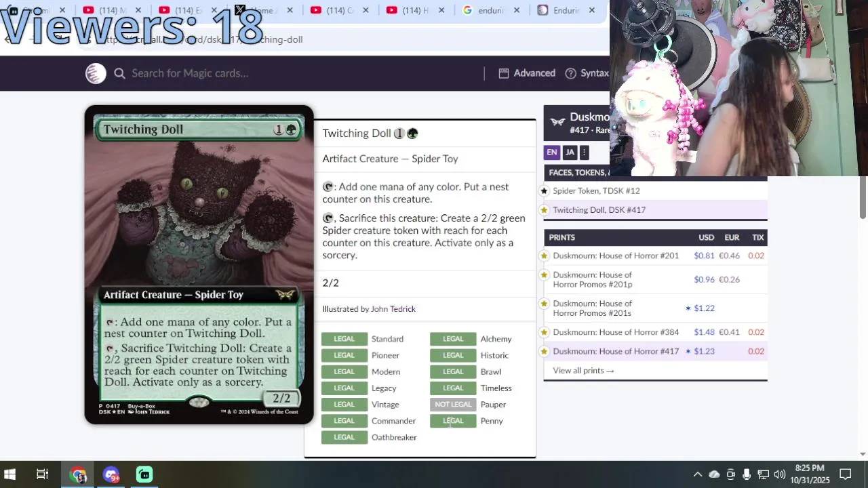Open Discord from the taskbar

[111, 474]
